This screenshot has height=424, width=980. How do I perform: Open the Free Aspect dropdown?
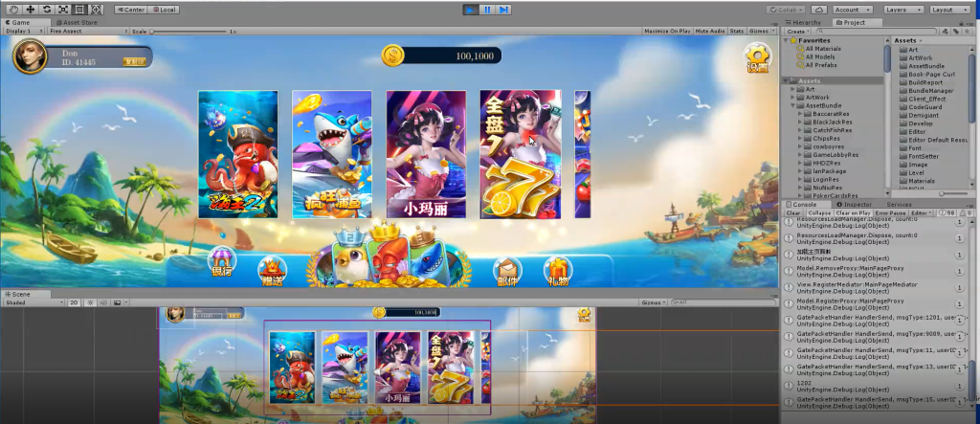pos(86,31)
